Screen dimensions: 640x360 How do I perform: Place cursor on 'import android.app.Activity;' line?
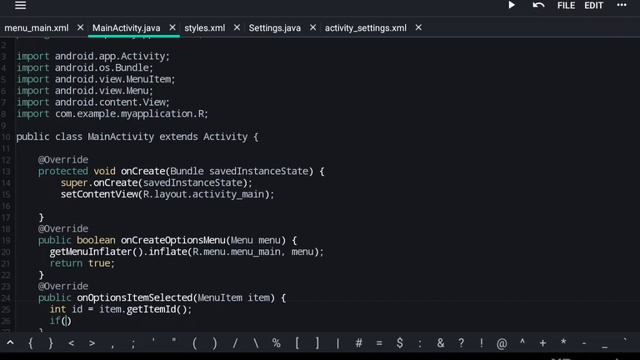93,56
